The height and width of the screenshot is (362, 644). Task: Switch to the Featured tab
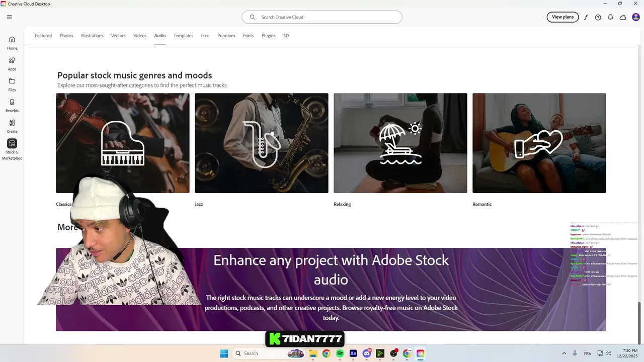click(x=43, y=36)
